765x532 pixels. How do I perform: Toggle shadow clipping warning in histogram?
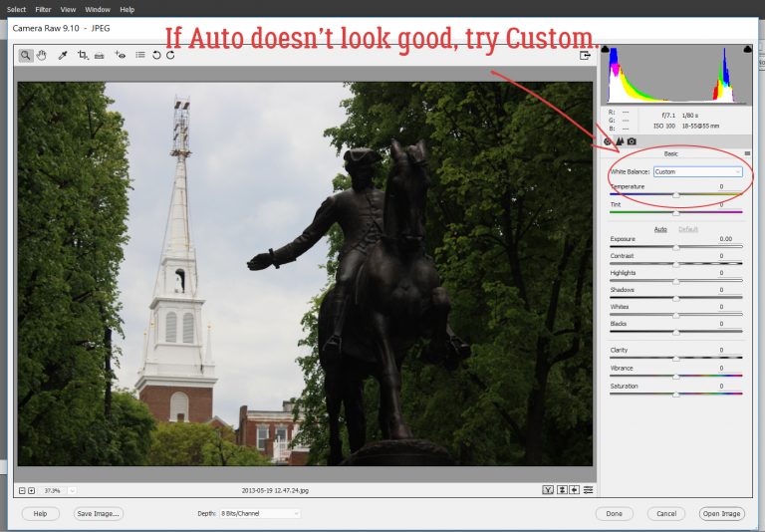coord(605,49)
